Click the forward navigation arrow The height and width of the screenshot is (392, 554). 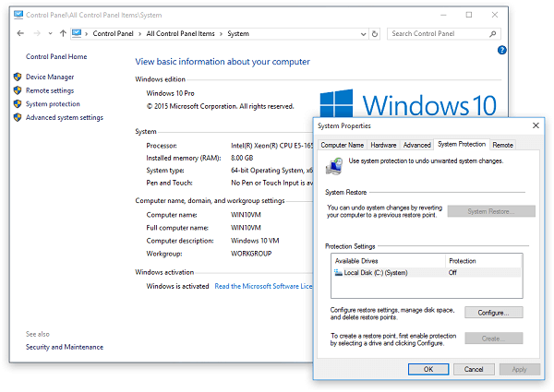(36, 33)
